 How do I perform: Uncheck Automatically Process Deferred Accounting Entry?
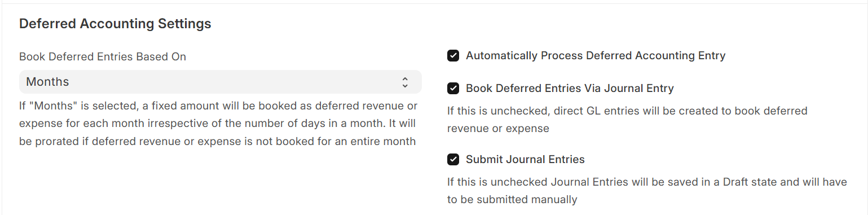(x=453, y=56)
